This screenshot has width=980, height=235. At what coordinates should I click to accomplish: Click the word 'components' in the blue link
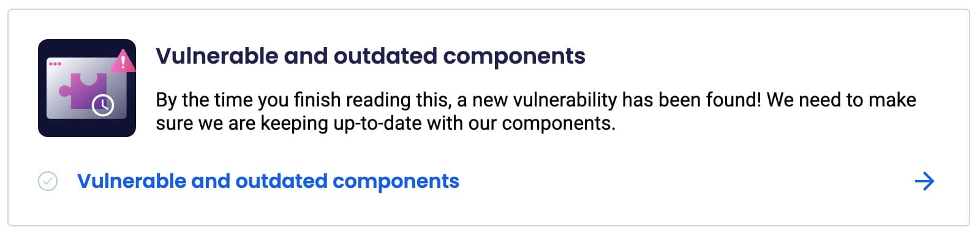(396, 182)
